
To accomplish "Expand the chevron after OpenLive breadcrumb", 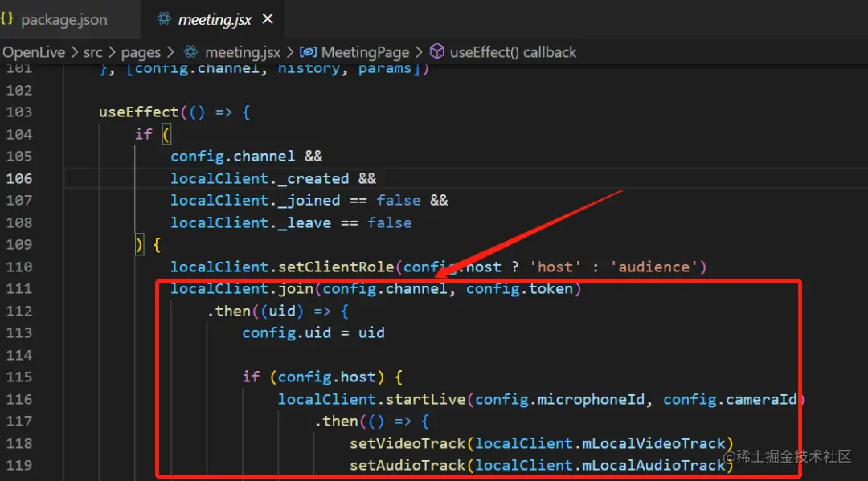I will 75,52.
